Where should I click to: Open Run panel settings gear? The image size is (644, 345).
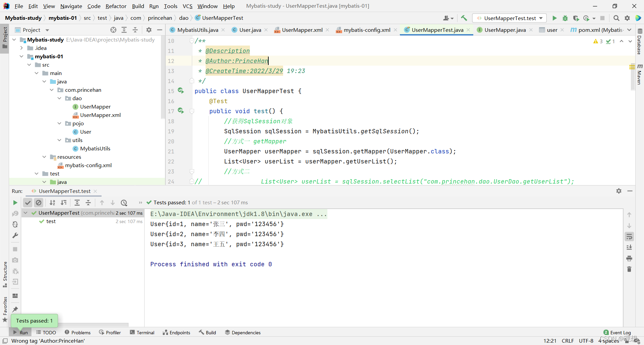click(619, 191)
